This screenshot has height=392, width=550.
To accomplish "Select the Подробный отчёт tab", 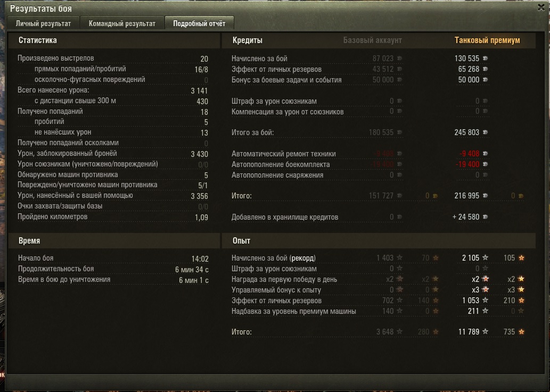I will tap(199, 23).
